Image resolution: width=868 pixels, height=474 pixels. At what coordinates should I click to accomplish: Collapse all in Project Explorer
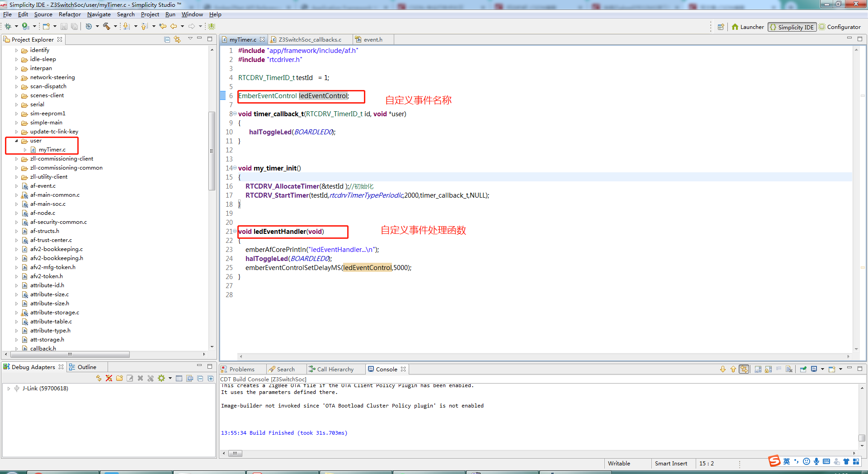pyautogui.click(x=167, y=40)
